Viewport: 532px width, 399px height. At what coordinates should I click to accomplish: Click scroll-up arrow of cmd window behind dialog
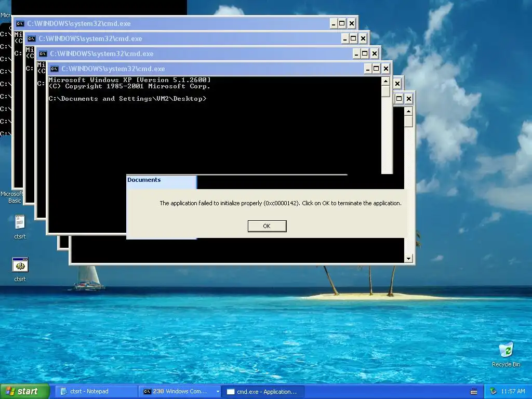[x=408, y=111]
